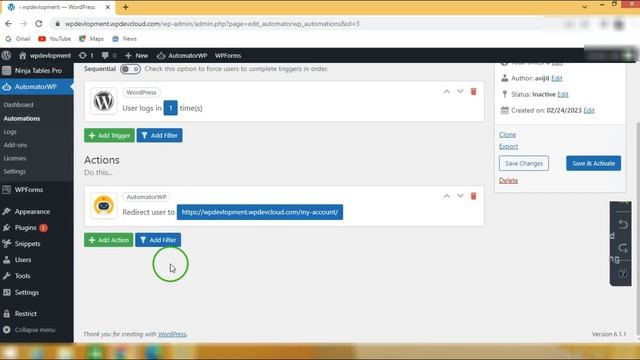This screenshot has height=360, width=640.
Task: Go to AutomatorWP Dashboard
Action: pyautogui.click(x=18, y=105)
